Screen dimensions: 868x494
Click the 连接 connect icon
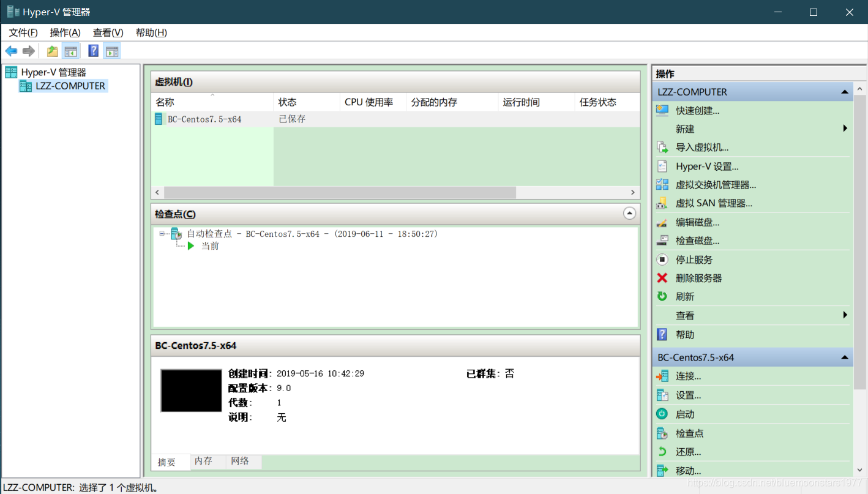(x=662, y=376)
